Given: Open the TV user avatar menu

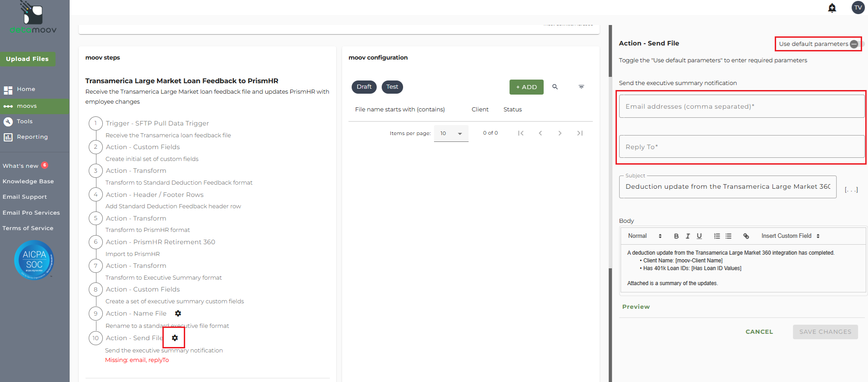Looking at the screenshot, I should click(858, 8).
